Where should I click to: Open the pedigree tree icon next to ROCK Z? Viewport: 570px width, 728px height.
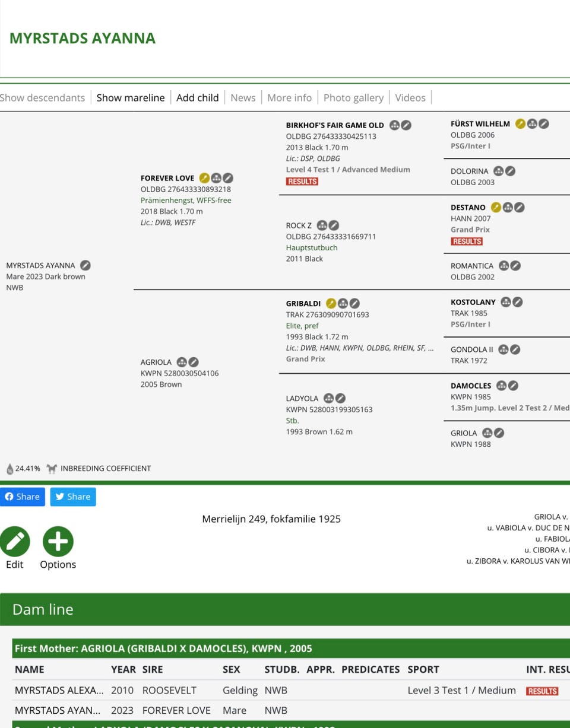tap(322, 225)
